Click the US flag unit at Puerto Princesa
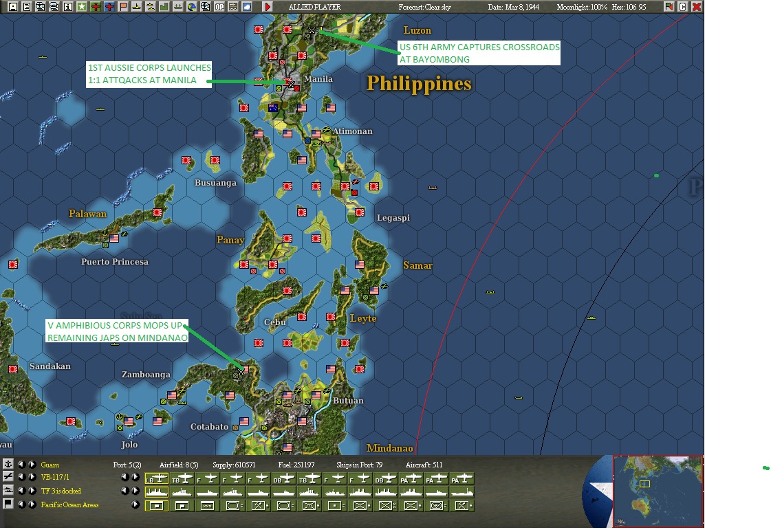The height and width of the screenshot is (532, 782). tap(114, 239)
